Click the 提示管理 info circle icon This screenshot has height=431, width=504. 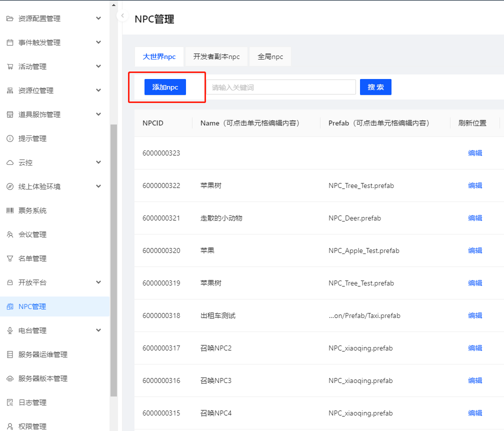(10, 138)
